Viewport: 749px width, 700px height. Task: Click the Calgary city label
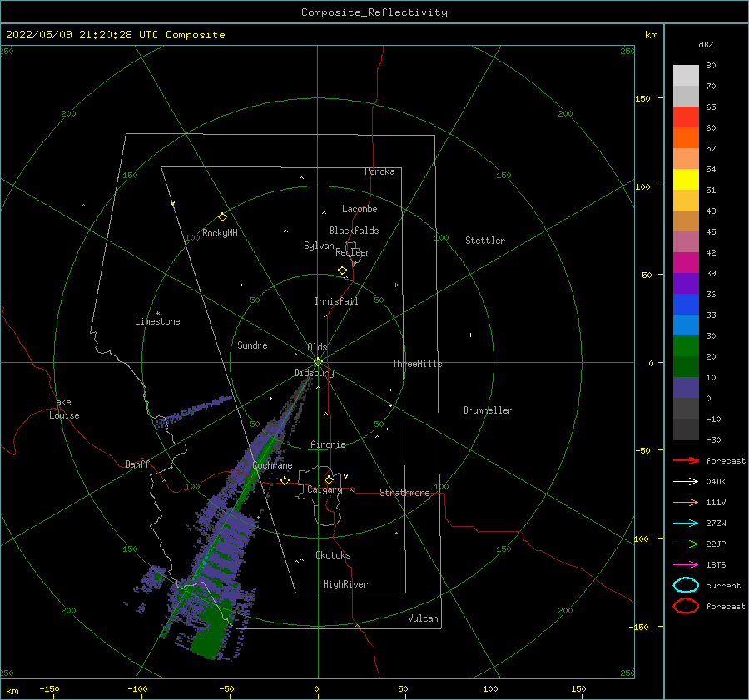tap(325, 489)
